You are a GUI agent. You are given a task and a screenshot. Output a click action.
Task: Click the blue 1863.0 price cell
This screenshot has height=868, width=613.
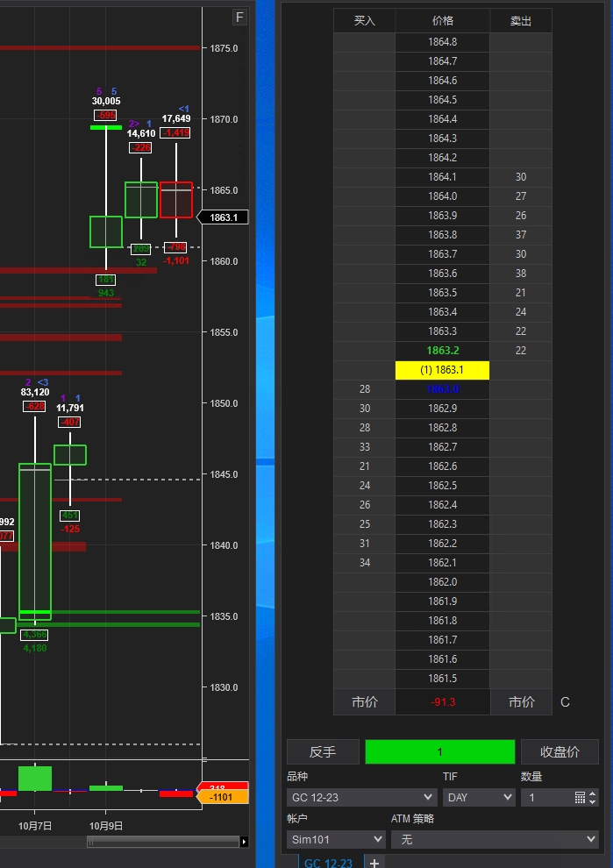(x=443, y=389)
